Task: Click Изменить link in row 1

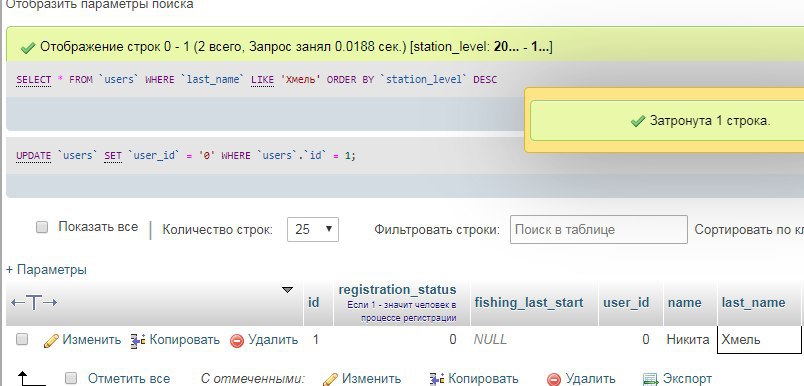Action: coord(92,340)
